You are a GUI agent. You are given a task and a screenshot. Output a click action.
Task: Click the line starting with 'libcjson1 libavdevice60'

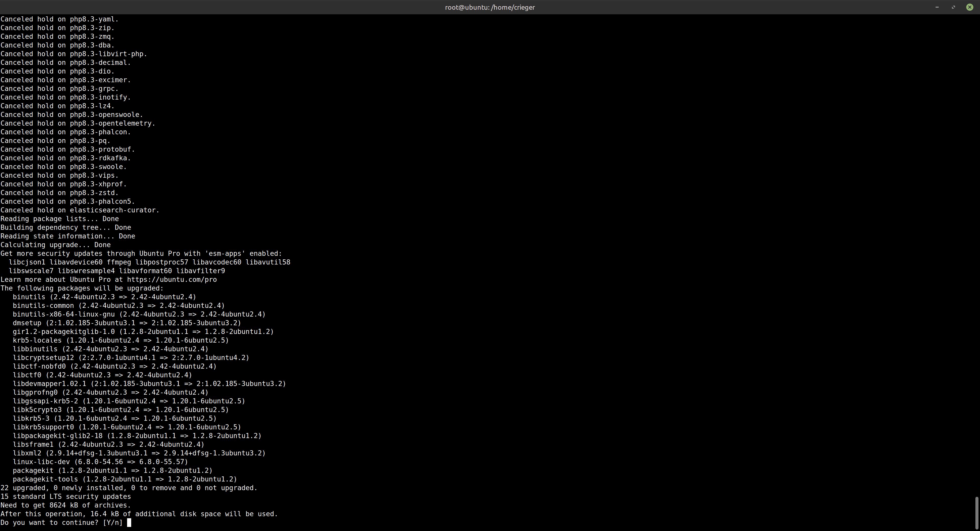coord(150,262)
